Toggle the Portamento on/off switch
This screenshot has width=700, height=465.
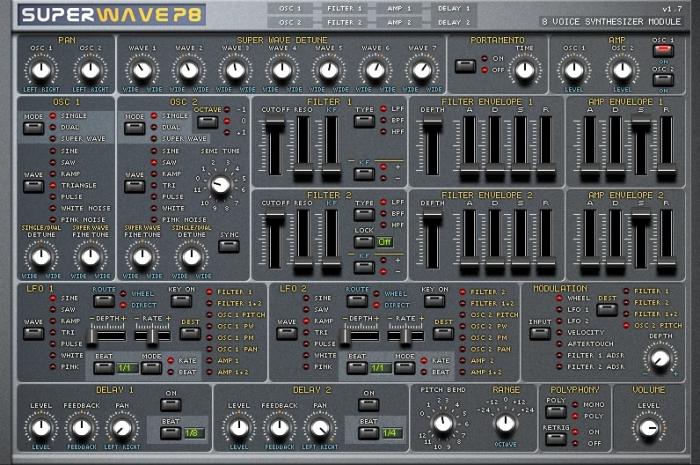click(465, 65)
